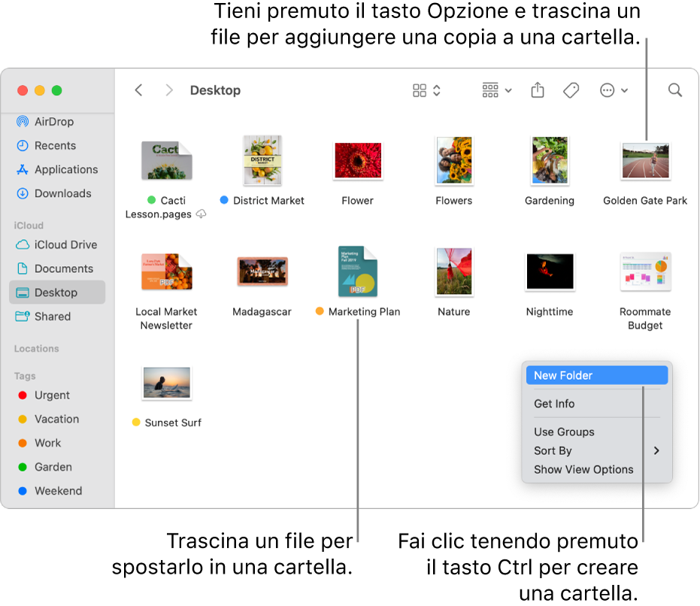Open Applications in the sidebar
Screen dimensions: 700x606
(57, 170)
